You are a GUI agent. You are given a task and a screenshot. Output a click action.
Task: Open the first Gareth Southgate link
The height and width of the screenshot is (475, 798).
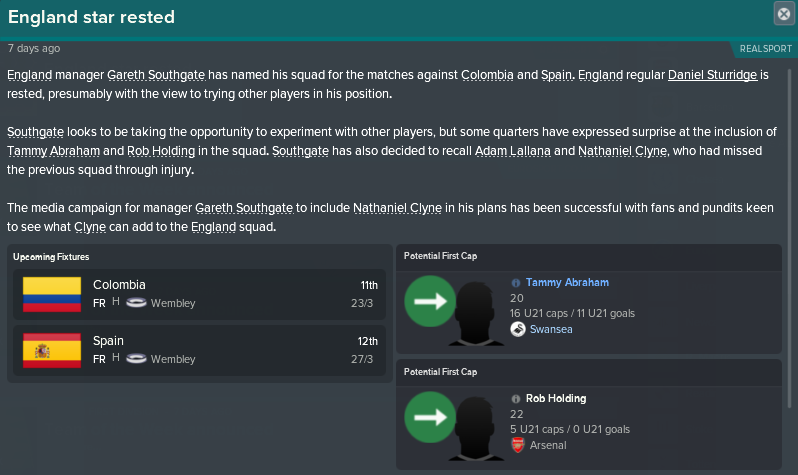pyautogui.click(x=156, y=75)
